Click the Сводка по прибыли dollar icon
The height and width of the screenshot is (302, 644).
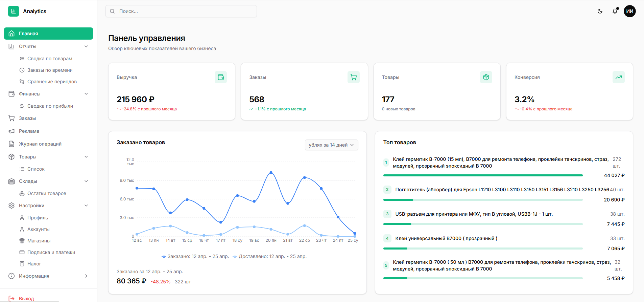coord(22,106)
